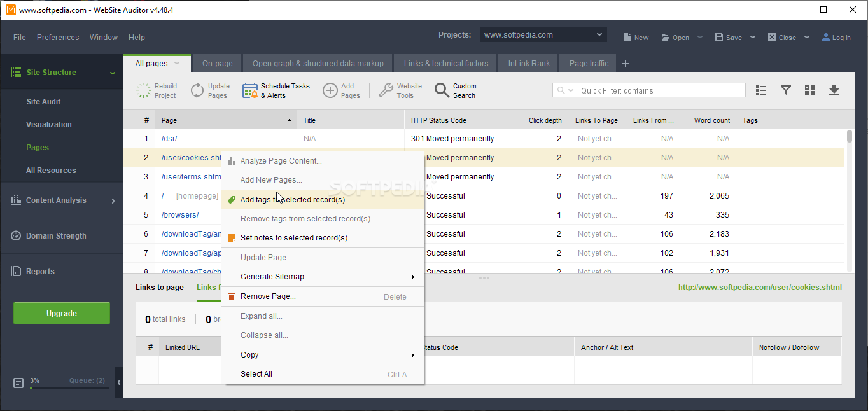Click the Reports sidebar icon
This screenshot has width=868, height=411.
tap(16, 271)
